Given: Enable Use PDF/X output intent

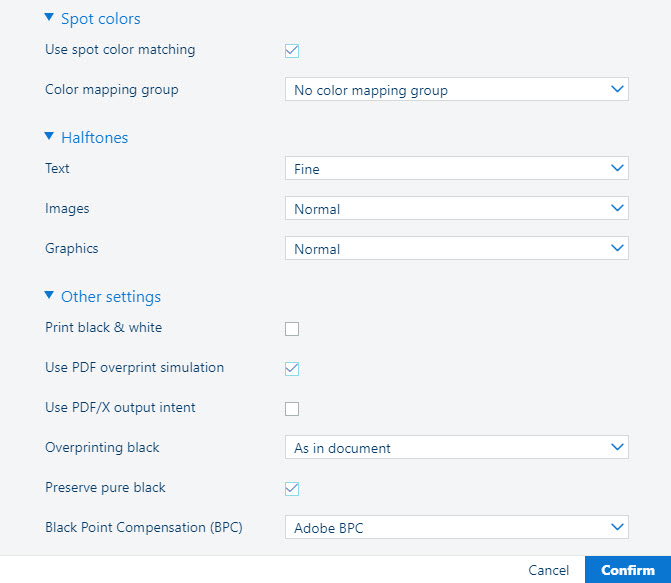Looking at the screenshot, I should point(292,408).
